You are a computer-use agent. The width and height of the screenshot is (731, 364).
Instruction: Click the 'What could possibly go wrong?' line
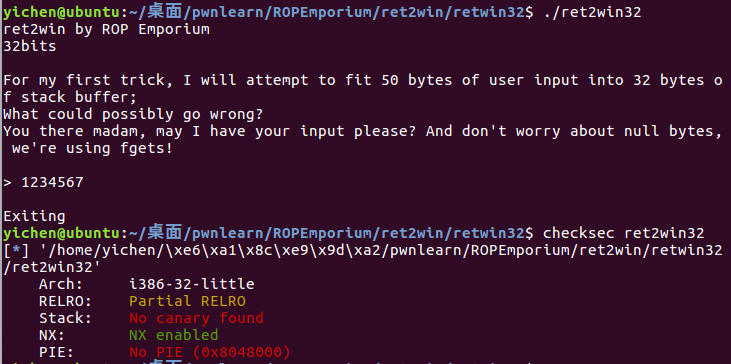pos(133,115)
